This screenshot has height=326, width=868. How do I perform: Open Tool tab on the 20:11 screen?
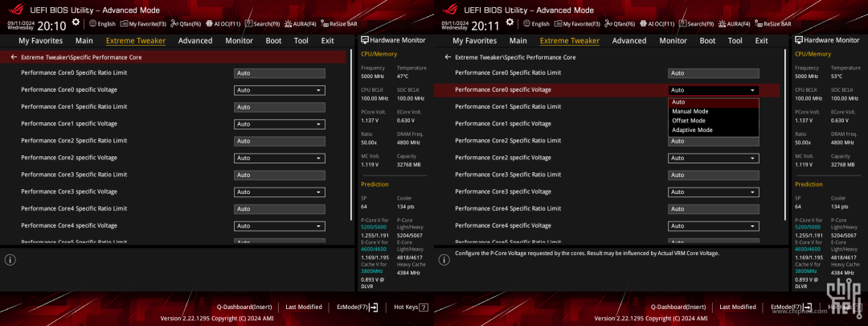point(735,40)
